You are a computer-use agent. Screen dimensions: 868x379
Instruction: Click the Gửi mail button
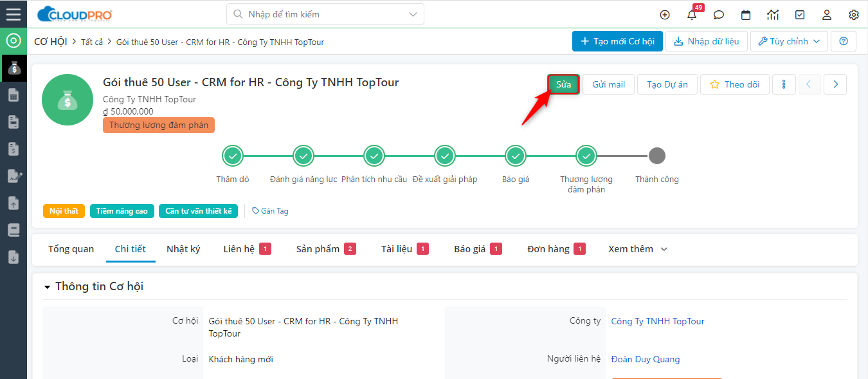[x=609, y=84]
